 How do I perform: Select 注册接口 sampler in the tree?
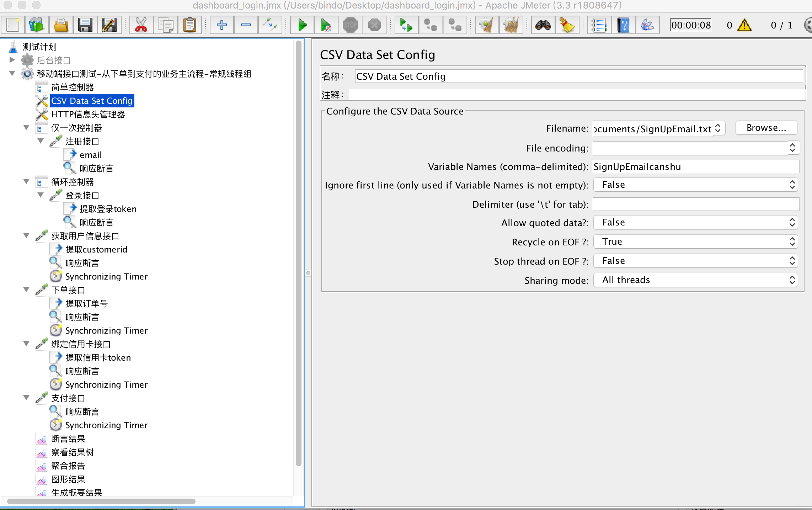click(82, 141)
